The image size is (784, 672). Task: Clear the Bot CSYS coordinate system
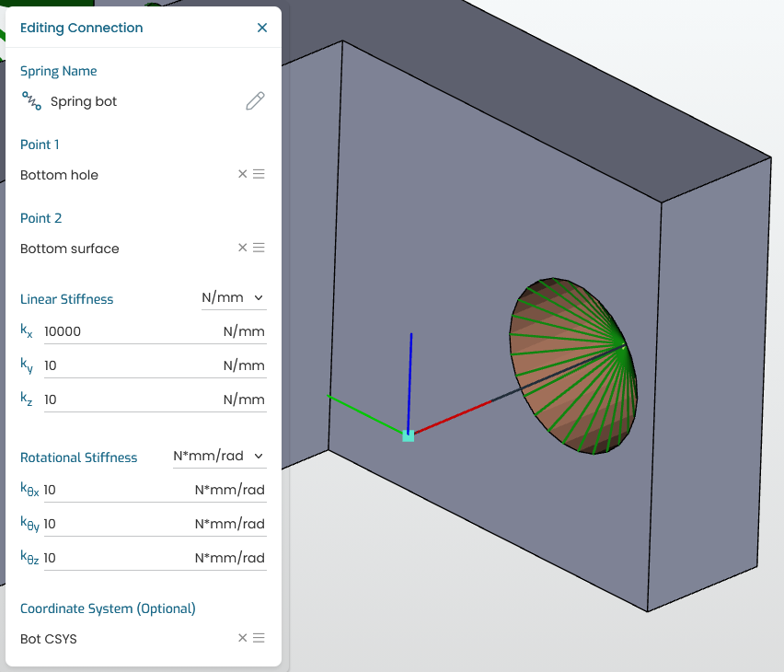[x=243, y=638]
